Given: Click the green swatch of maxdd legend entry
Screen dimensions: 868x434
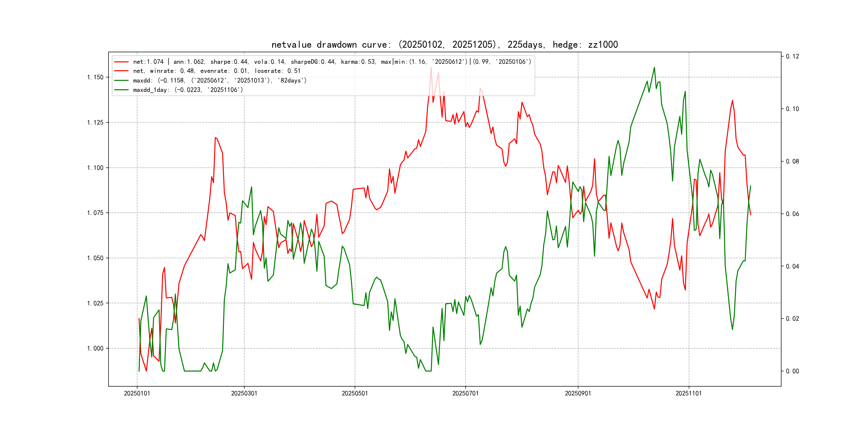Looking at the screenshot, I should [x=121, y=81].
